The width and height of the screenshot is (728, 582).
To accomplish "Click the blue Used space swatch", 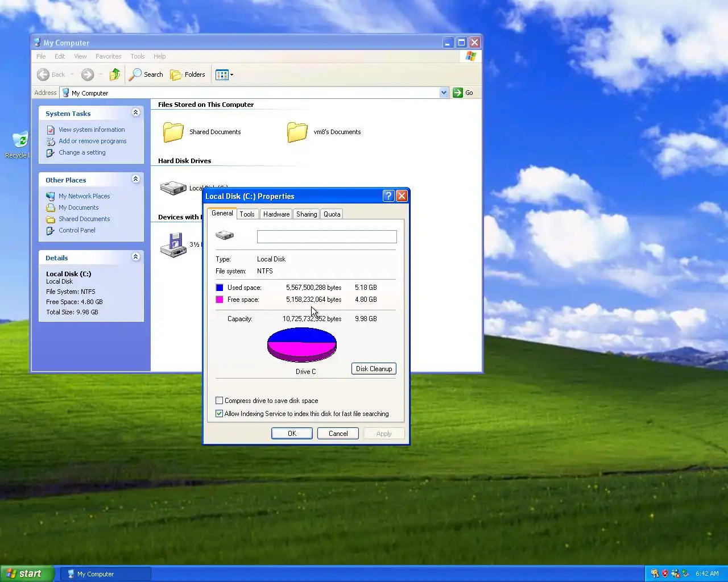I will click(x=220, y=288).
